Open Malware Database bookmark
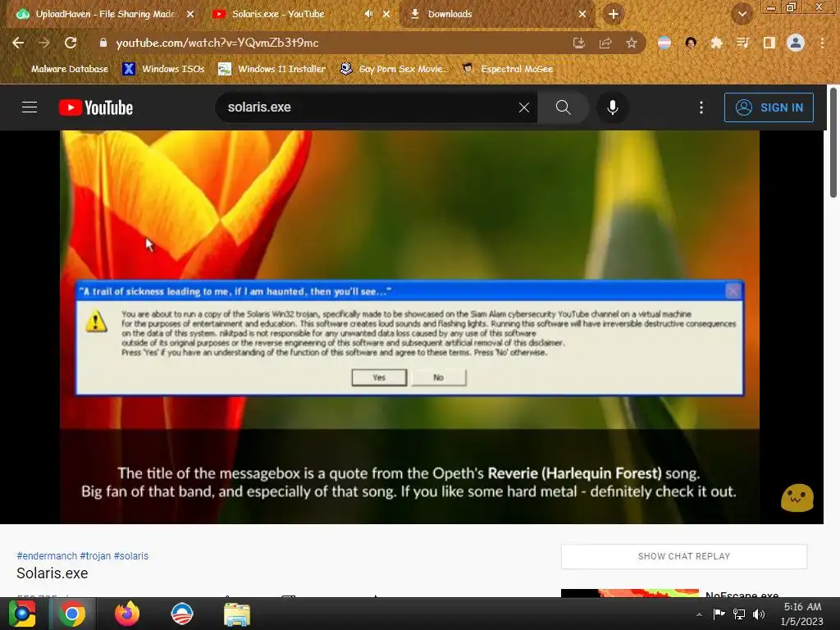 click(61, 69)
